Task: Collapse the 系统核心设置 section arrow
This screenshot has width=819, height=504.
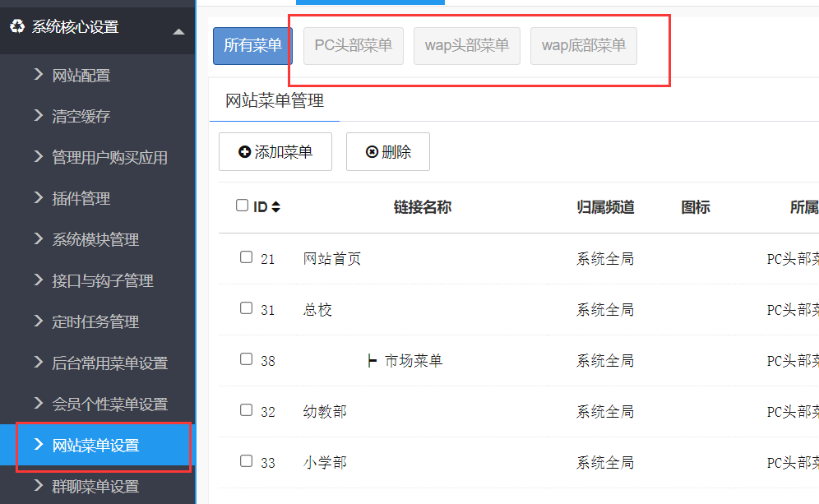Action: [178, 31]
